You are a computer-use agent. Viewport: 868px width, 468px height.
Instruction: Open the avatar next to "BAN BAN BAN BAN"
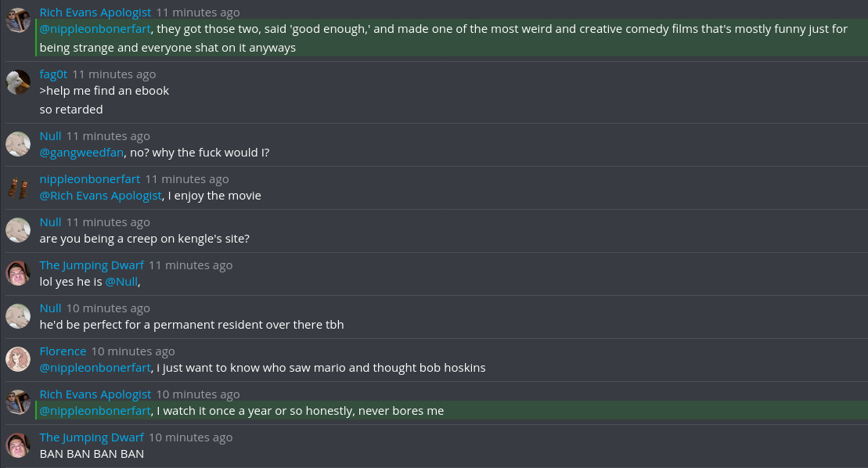coord(18,445)
